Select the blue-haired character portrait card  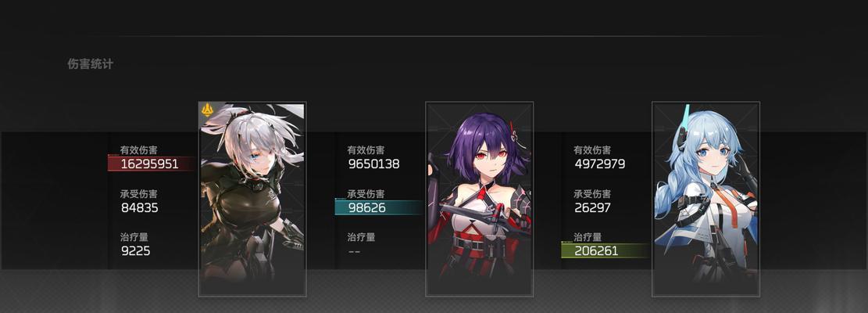coord(705,199)
